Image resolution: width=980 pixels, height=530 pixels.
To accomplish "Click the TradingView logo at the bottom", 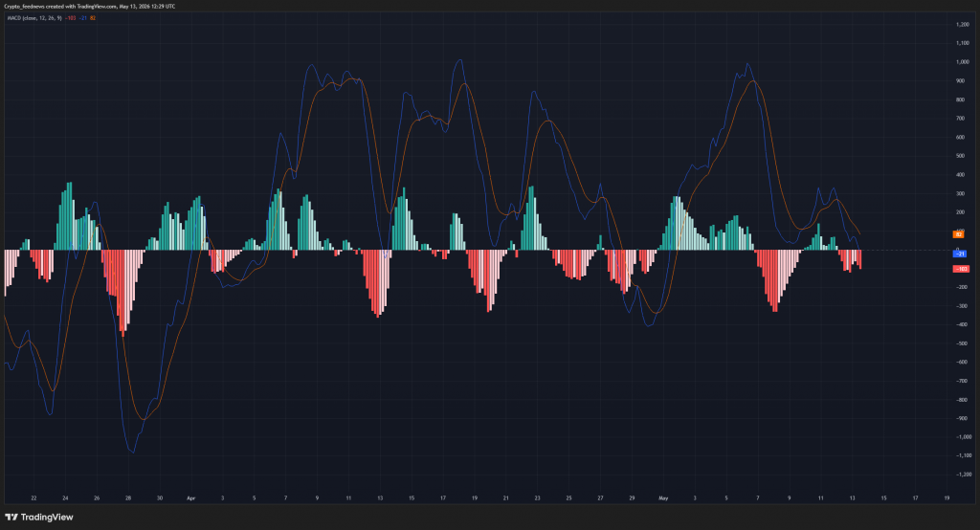I will (39, 517).
